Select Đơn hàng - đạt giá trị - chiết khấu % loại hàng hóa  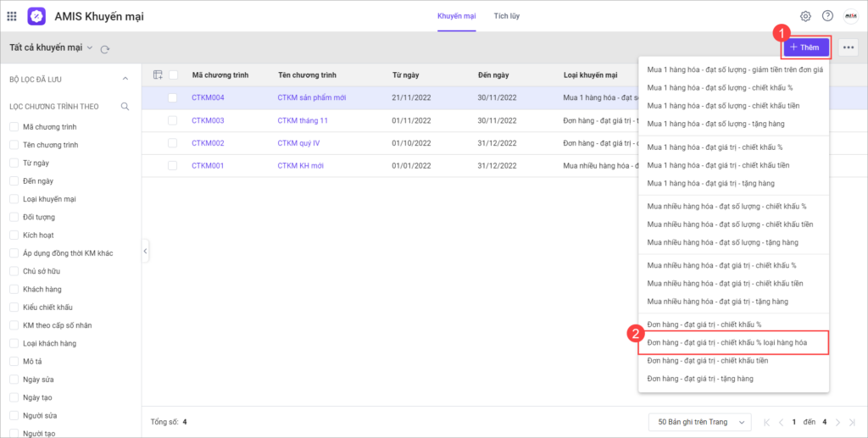click(727, 342)
